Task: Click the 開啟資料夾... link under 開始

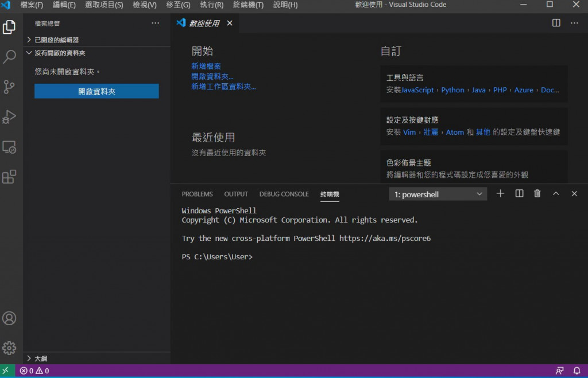Action: [212, 76]
